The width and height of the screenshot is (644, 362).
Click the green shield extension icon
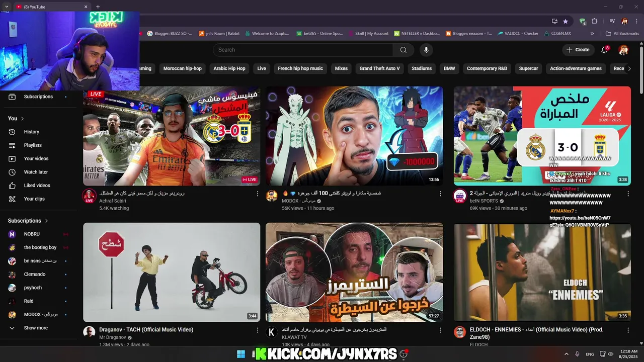[x=583, y=21]
